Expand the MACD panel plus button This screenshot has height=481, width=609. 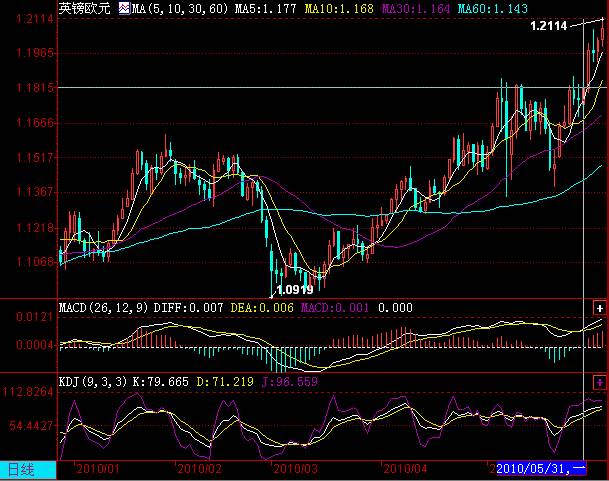pyautogui.click(x=599, y=308)
